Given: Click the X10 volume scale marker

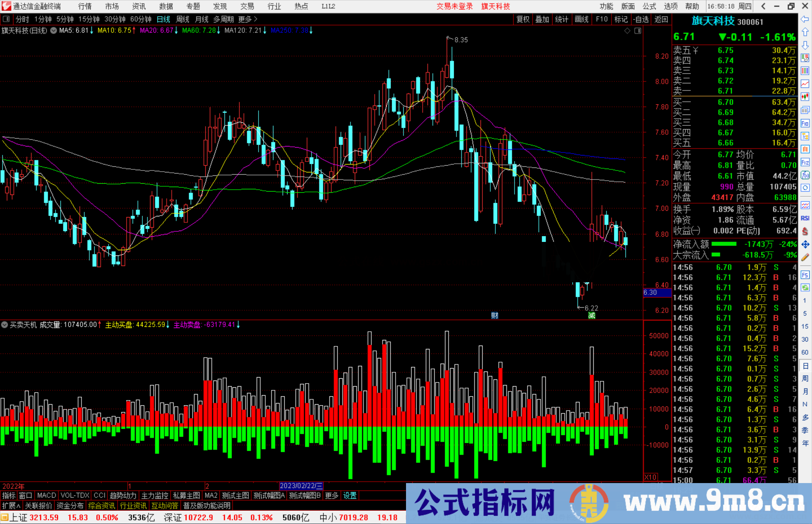Looking at the screenshot, I should (x=650, y=477).
